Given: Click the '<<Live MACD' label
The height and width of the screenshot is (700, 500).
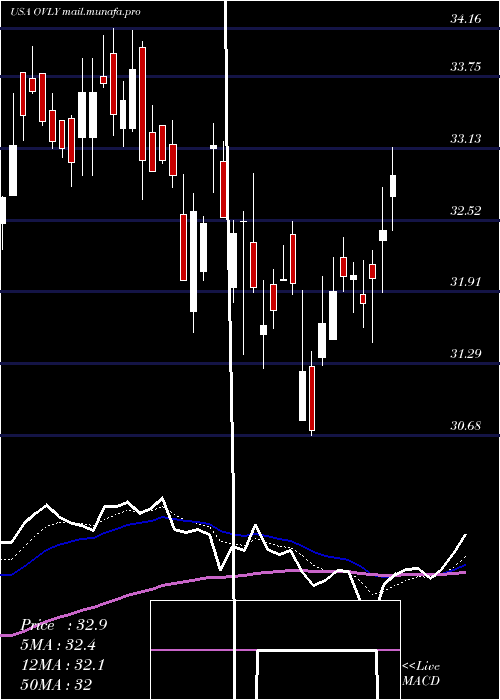Looking at the screenshot, I should coord(421,673).
